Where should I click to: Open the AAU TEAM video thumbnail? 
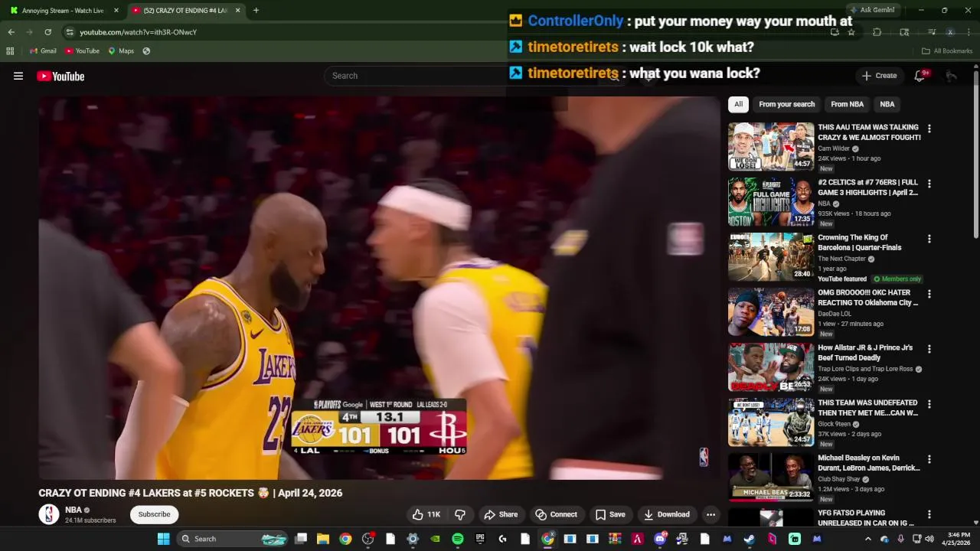pos(771,146)
